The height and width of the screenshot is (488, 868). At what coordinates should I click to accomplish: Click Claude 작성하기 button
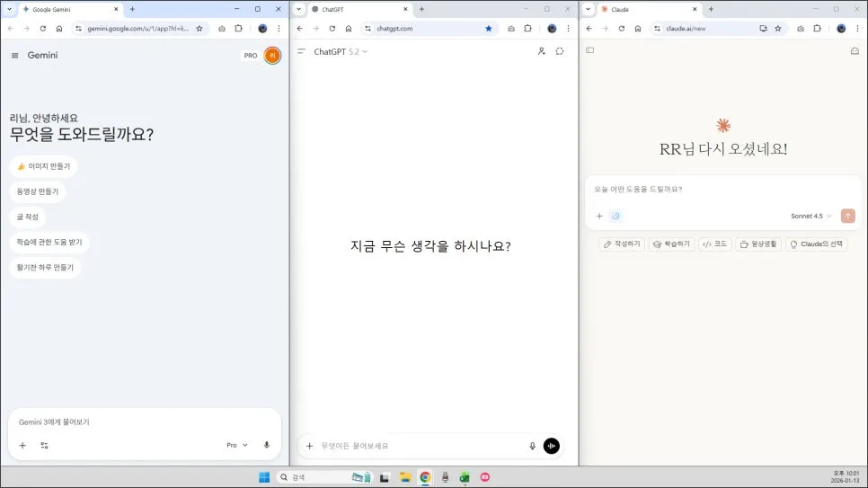622,244
